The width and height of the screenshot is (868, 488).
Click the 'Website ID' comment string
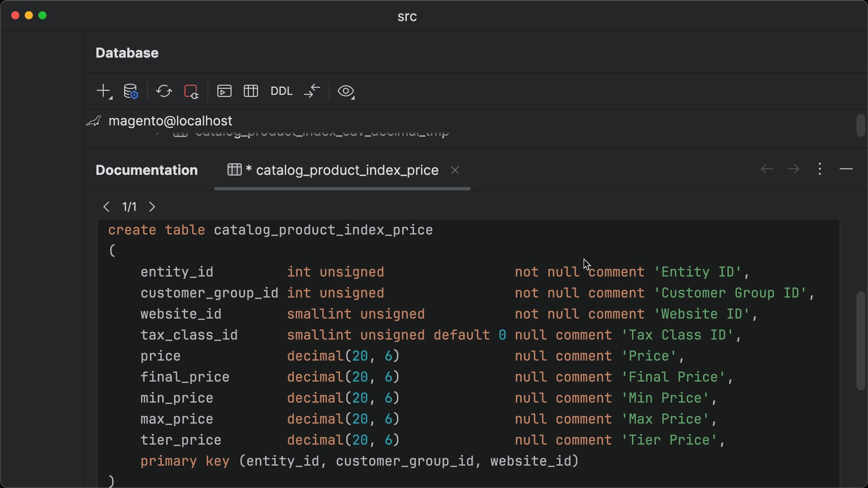702,314
